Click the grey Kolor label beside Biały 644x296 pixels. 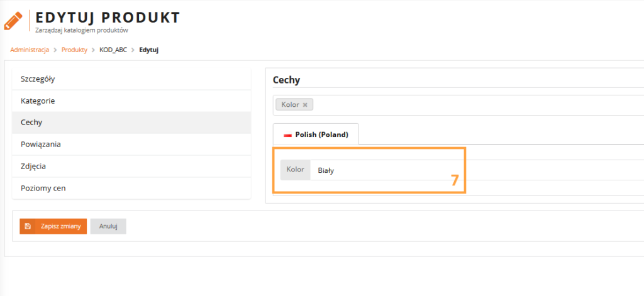click(295, 170)
